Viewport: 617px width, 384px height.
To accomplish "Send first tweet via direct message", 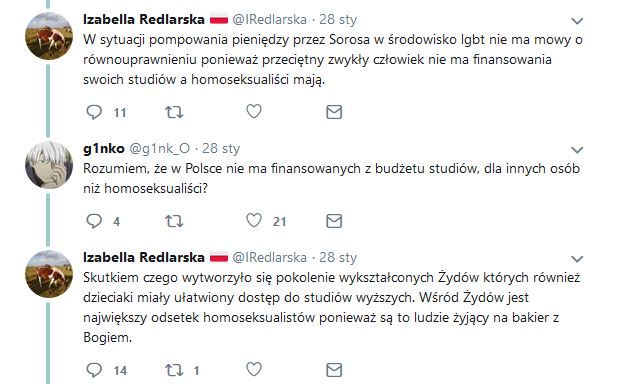I will point(334,112).
